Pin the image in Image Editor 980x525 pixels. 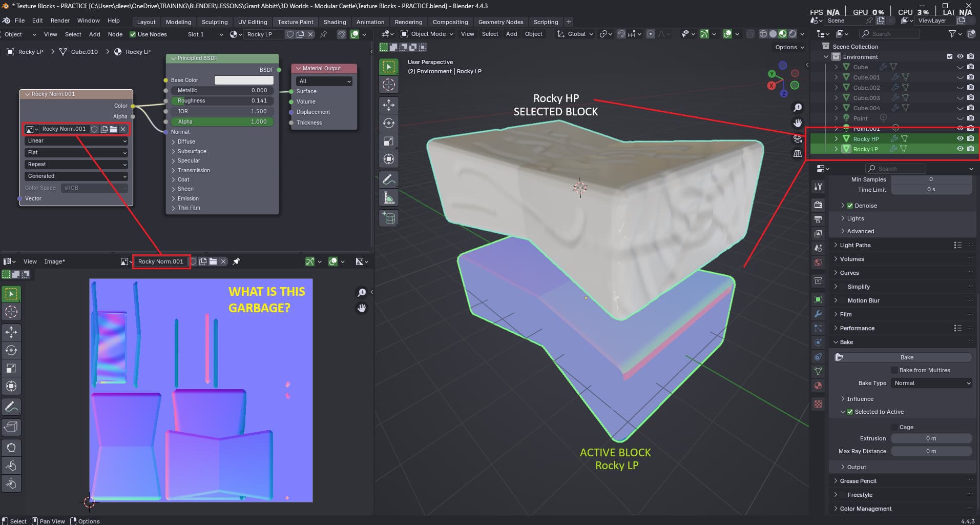236,261
